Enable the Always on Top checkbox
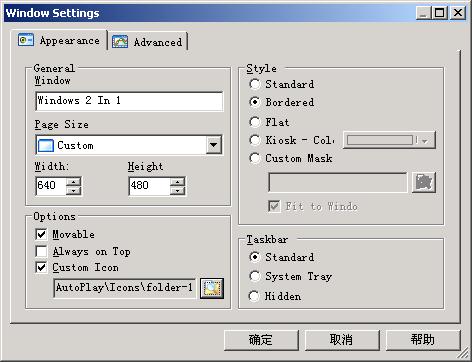Viewport: 472px width, 362px height. (x=41, y=251)
